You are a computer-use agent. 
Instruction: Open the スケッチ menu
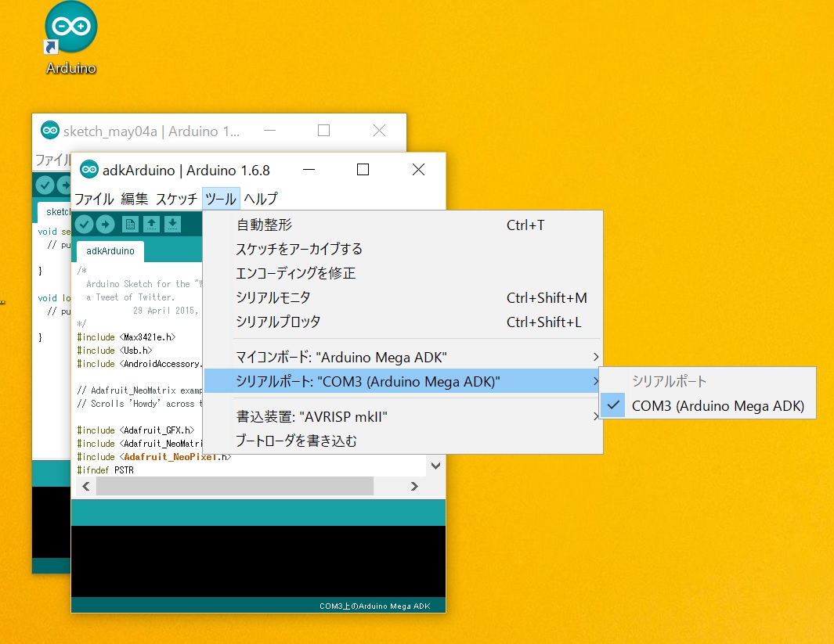176,199
